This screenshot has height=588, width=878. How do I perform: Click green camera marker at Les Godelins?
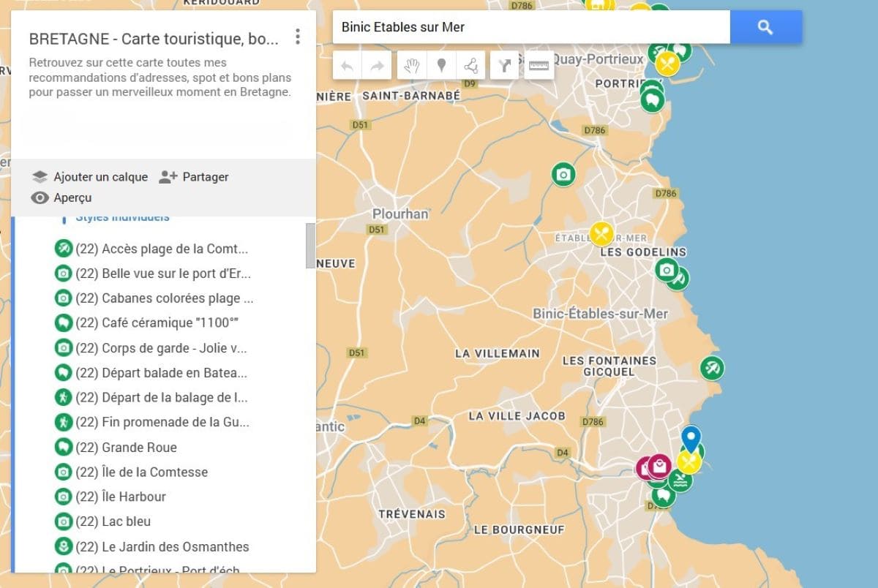[x=666, y=270]
